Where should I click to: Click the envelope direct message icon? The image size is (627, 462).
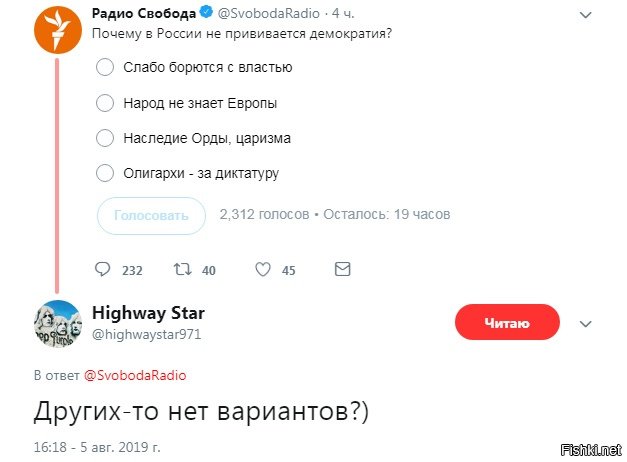click(x=342, y=269)
